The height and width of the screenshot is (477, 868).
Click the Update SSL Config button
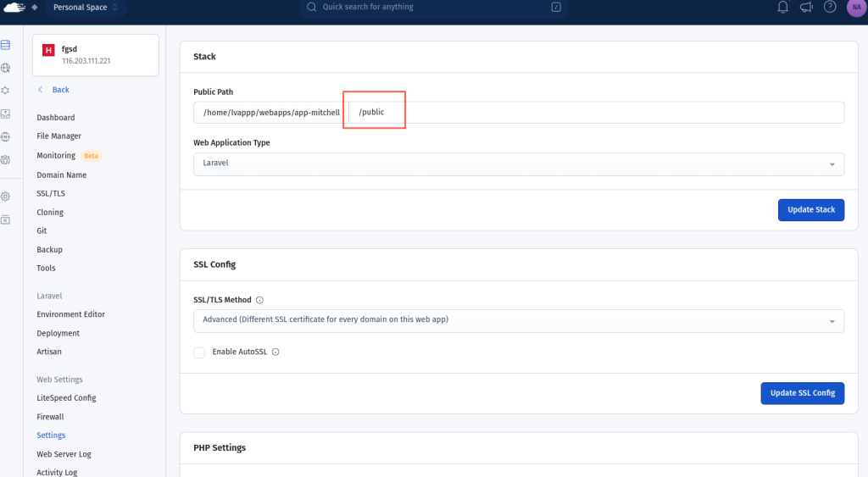[x=802, y=393]
